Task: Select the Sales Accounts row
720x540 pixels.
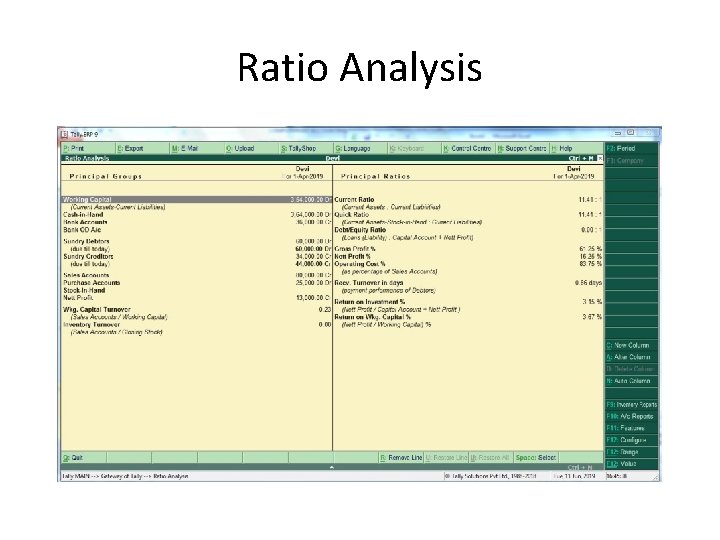Action: (x=197, y=276)
